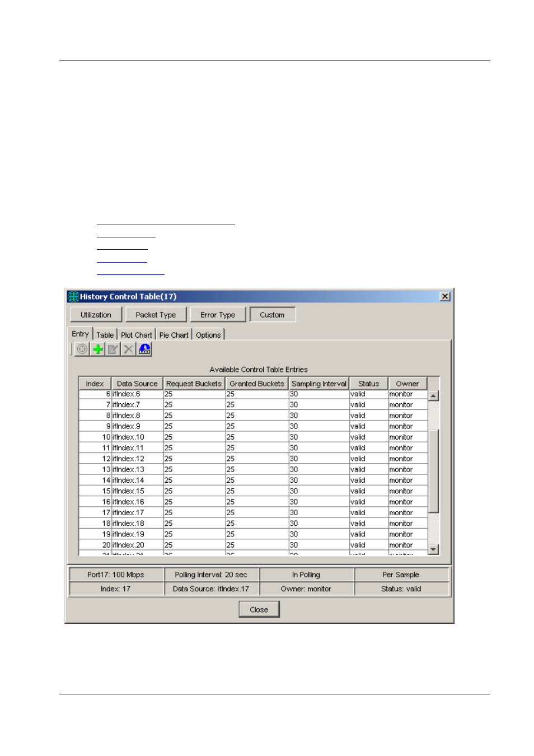Click the delete entry X toolbar icon
The image size is (534, 756).
coord(129,349)
